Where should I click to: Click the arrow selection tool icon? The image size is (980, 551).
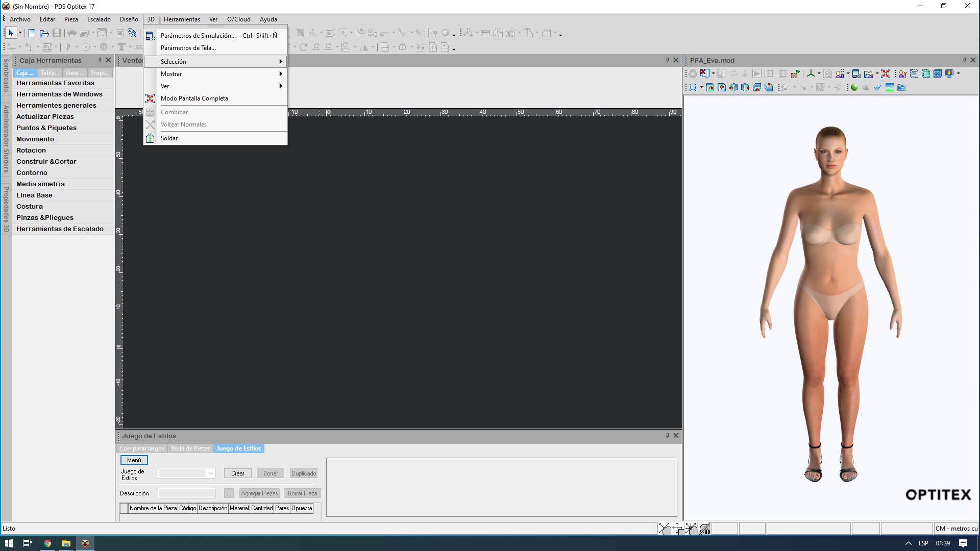(11, 33)
